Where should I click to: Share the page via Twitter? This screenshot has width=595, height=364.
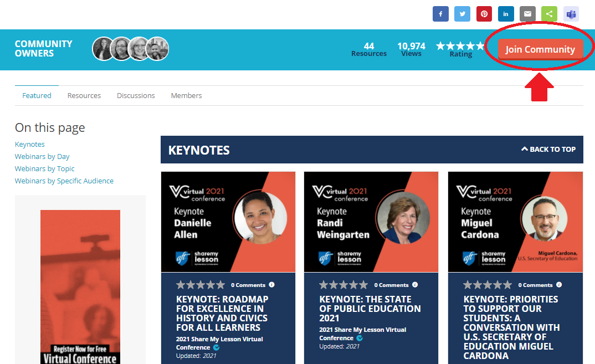click(462, 14)
